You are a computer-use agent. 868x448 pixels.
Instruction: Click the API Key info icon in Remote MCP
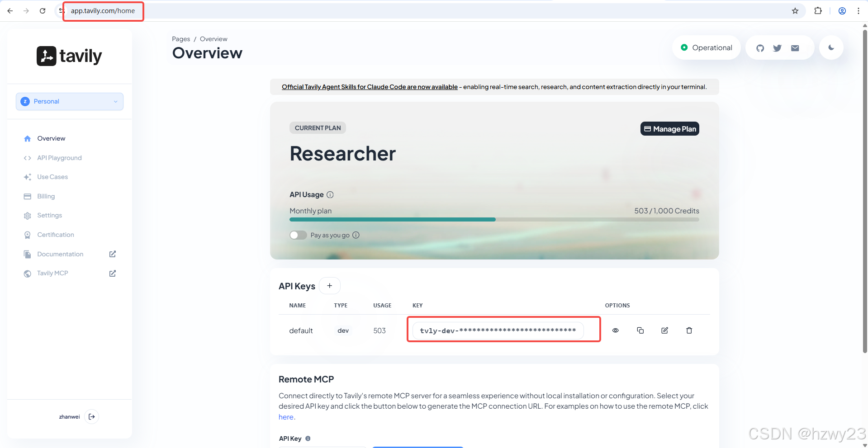point(308,439)
